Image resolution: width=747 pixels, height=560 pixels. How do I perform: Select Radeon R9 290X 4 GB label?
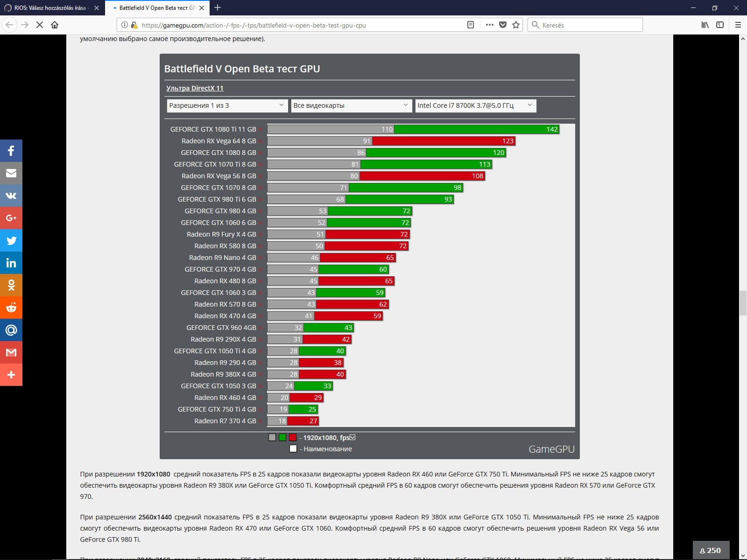(223, 339)
